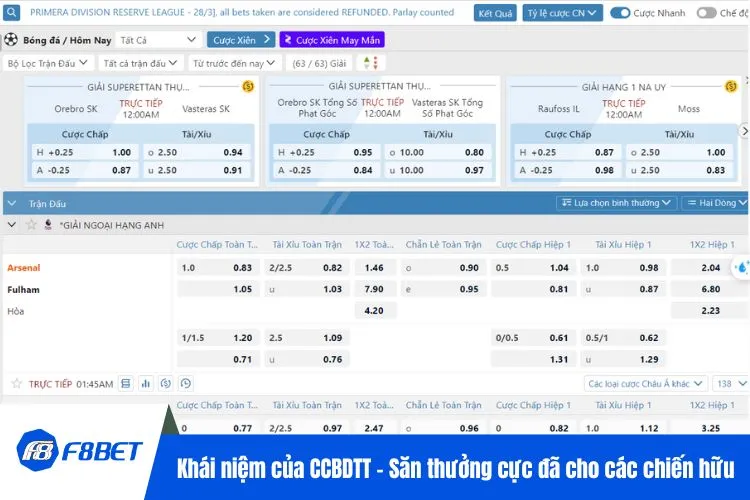Select even (e) odds 0.95

tap(442, 289)
